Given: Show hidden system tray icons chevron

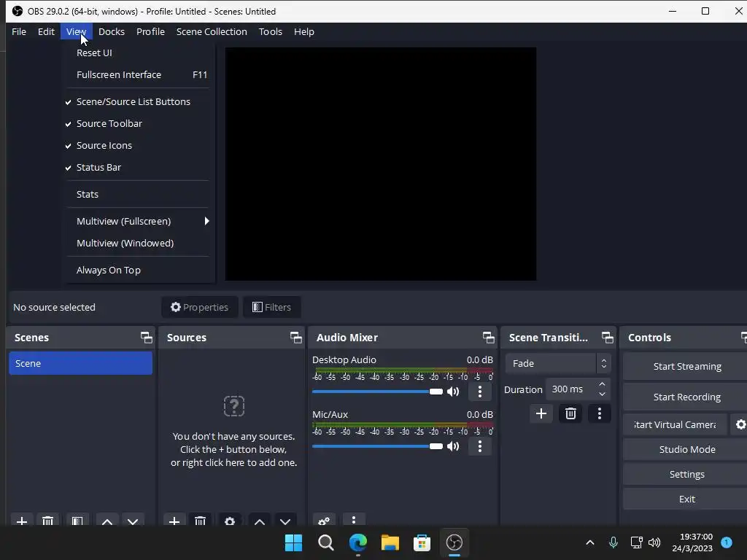Looking at the screenshot, I should [x=589, y=542].
